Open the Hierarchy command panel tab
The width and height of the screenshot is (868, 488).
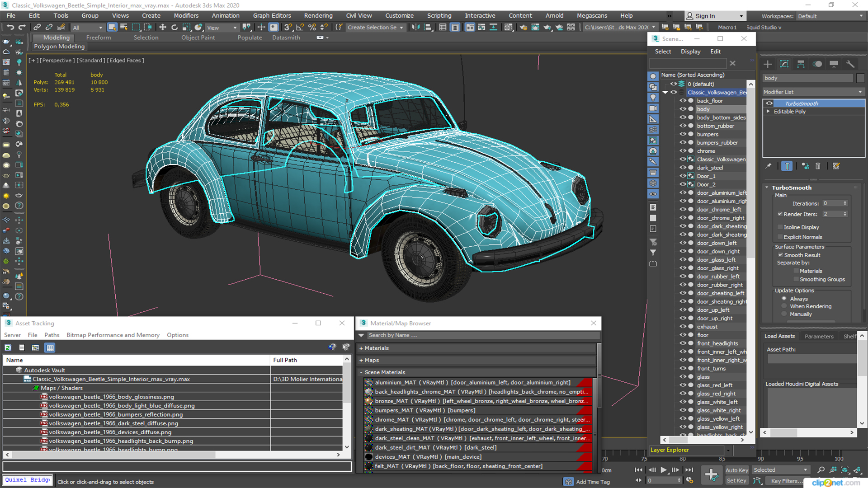(801, 64)
